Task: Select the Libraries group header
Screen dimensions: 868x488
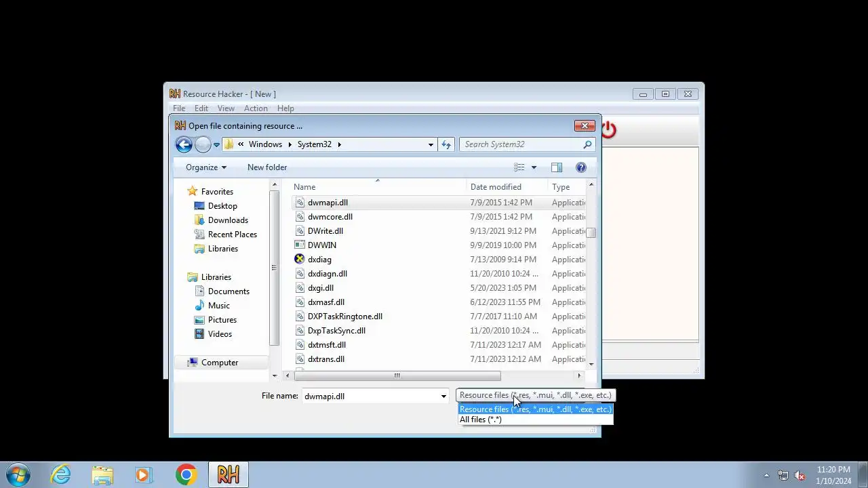Action: click(x=216, y=277)
